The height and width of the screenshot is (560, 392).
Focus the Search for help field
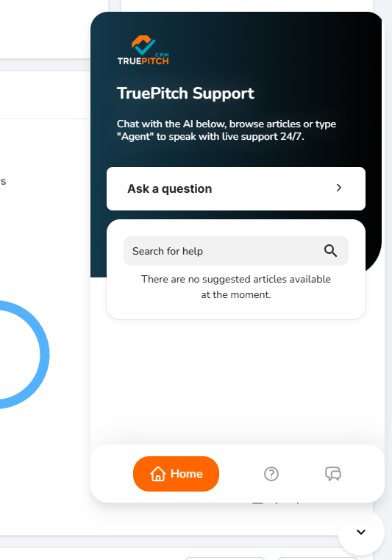pyautogui.click(x=236, y=251)
